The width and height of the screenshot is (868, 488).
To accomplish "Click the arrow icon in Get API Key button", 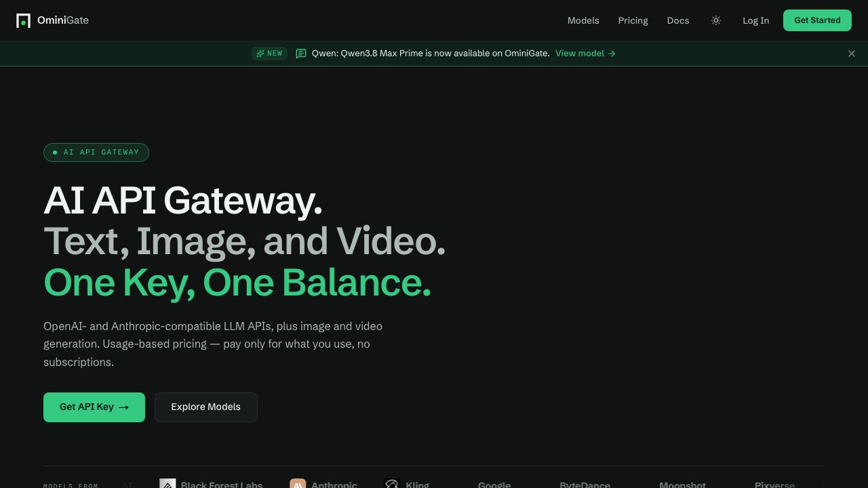I will 123,407.
